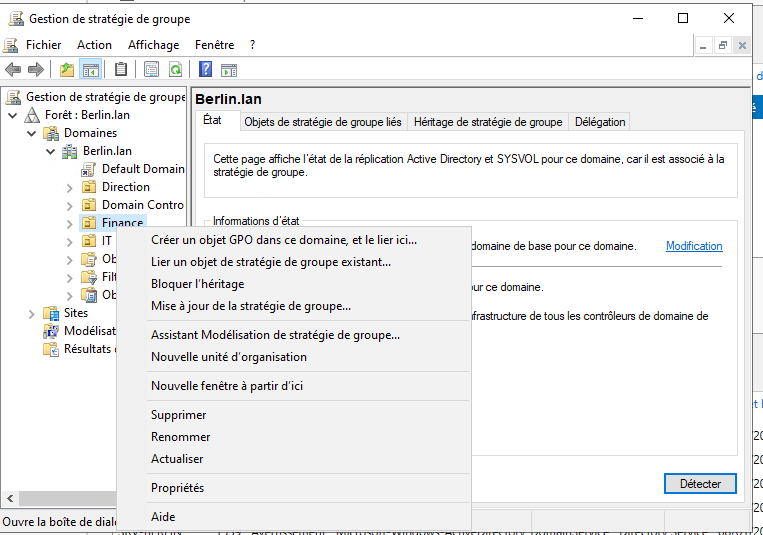This screenshot has height=535, width=763.
Task: Collapse the Berlin.lan domain node
Action: coord(51,151)
